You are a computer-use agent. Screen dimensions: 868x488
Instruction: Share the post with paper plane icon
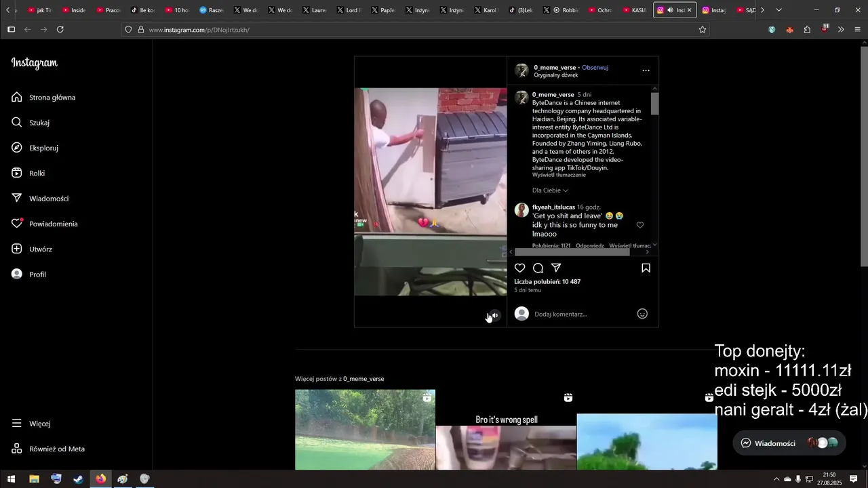556,268
